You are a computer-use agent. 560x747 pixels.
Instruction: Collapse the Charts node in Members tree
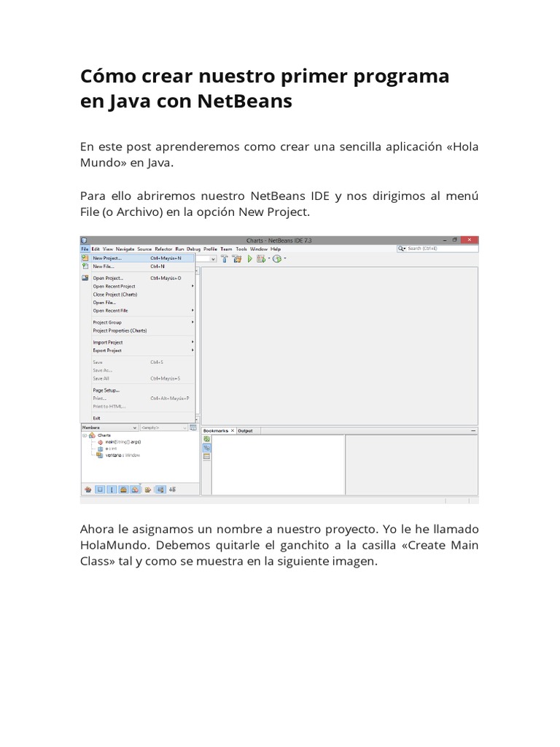(85, 436)
